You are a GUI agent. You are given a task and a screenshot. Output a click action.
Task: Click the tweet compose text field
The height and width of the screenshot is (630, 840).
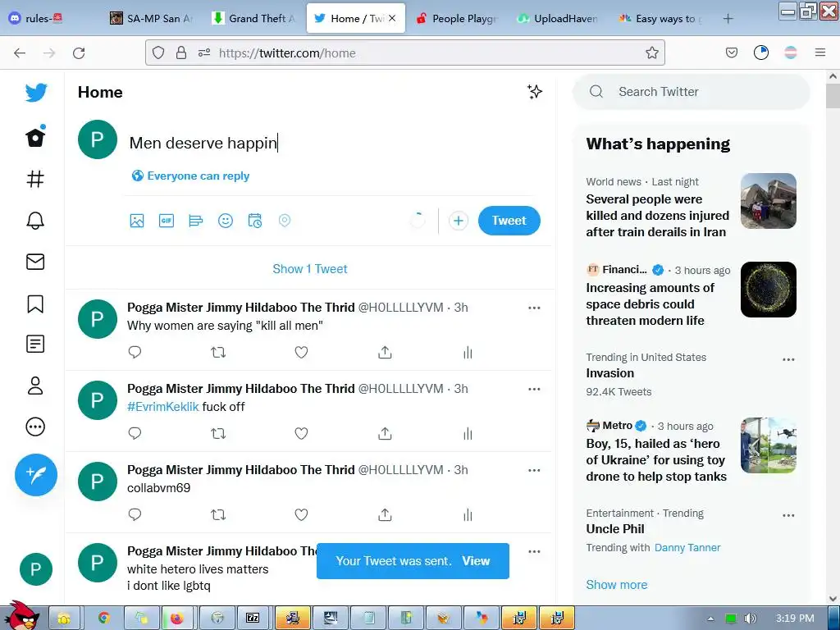pyautogui.click(x=332, y=143)
